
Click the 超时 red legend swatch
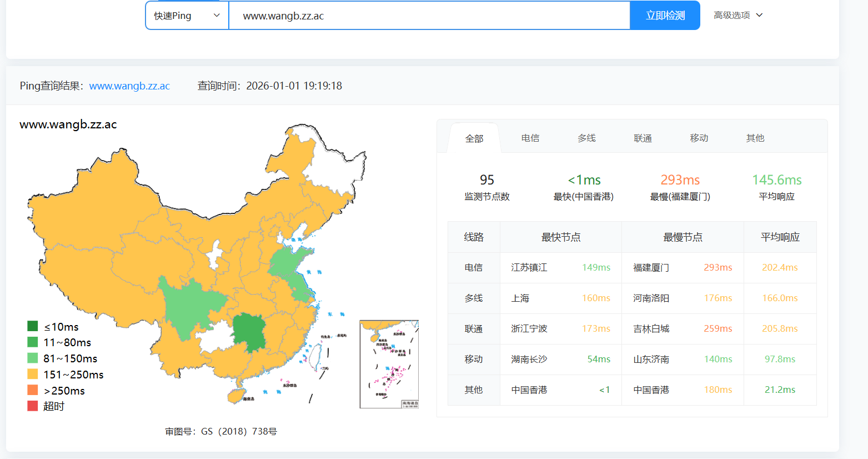[33, 406]
